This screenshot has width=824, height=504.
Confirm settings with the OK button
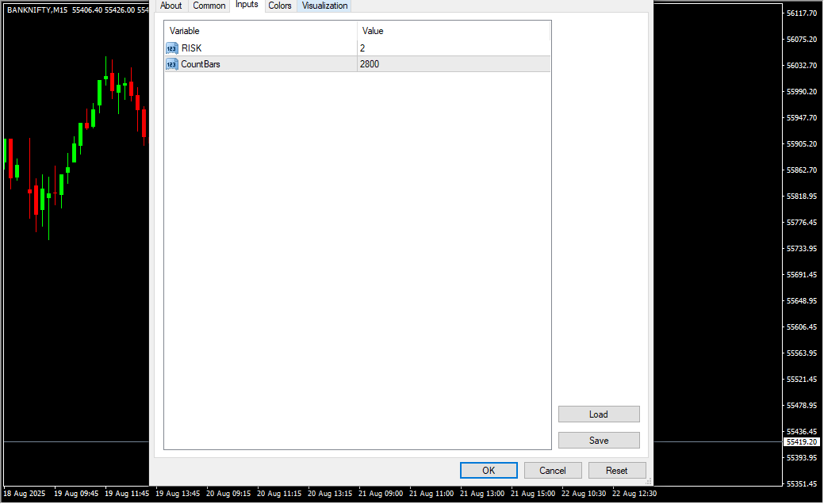coord(489,471)
